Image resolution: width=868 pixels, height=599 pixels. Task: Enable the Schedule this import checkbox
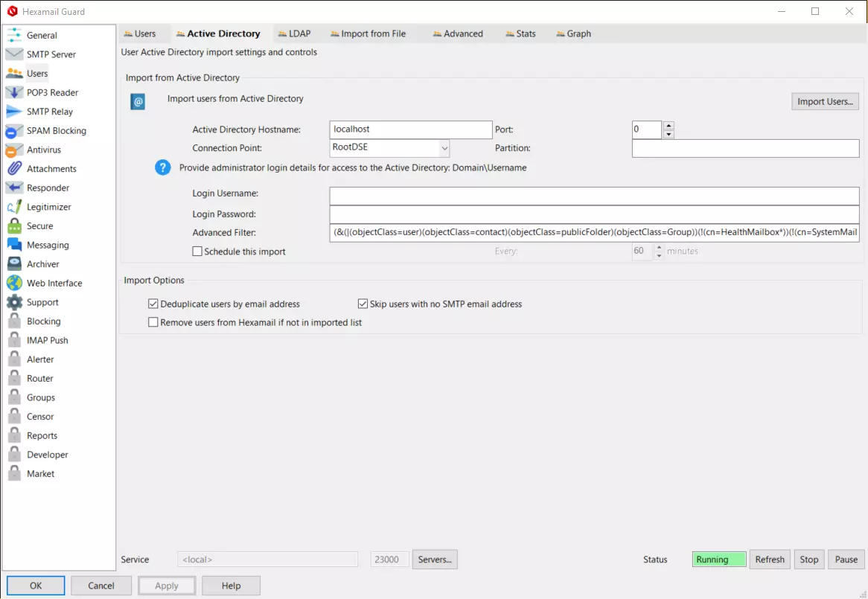197,252
